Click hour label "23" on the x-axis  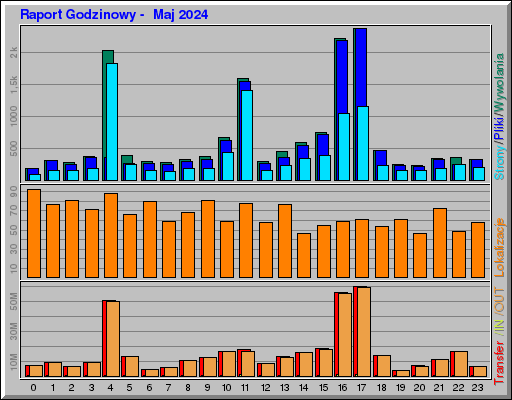click(477, 388)
